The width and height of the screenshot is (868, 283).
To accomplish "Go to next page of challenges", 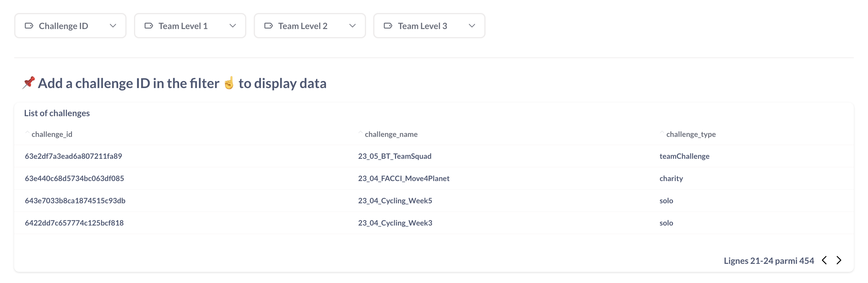I will (839, 260).
